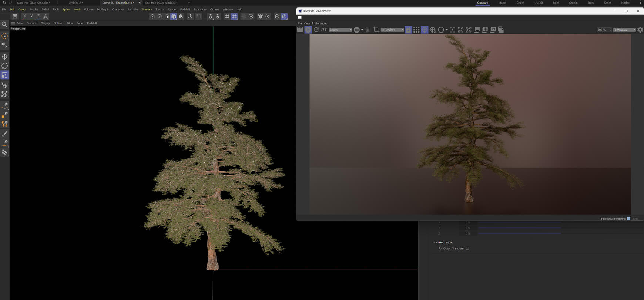Open the Display viewport menu
The width and height of the screenshot is (644, 300).
pos(45,23)
